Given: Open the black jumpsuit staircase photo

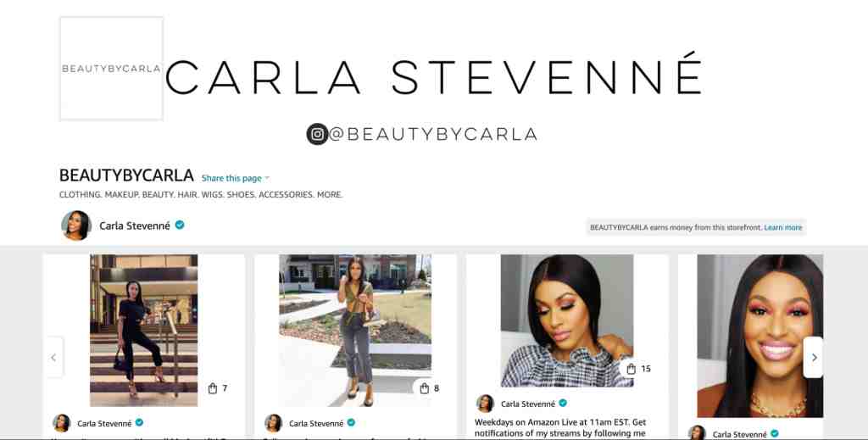Looking at the screenshot, I should pyautogui.click(x=144, y=331).
